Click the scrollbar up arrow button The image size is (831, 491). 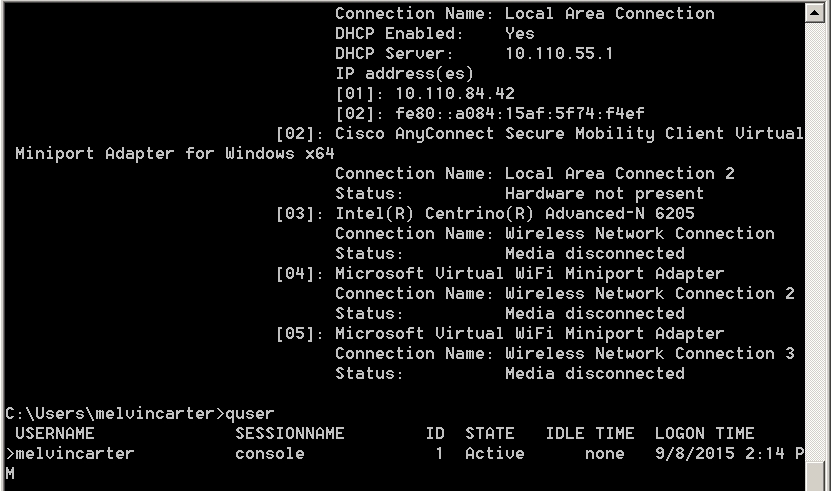click(x=815, y=12)
